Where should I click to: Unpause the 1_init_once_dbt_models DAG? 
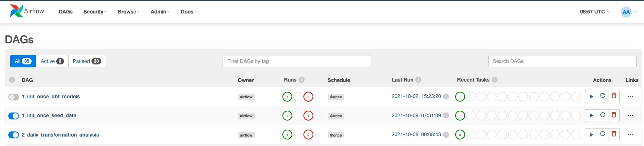point(14,97)
